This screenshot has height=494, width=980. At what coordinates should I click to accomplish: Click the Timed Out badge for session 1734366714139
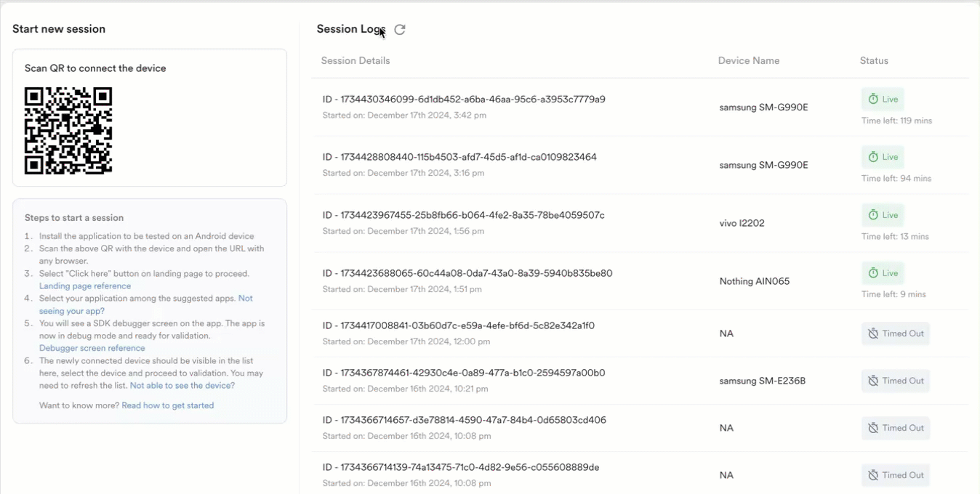click(x=895, y=476)
